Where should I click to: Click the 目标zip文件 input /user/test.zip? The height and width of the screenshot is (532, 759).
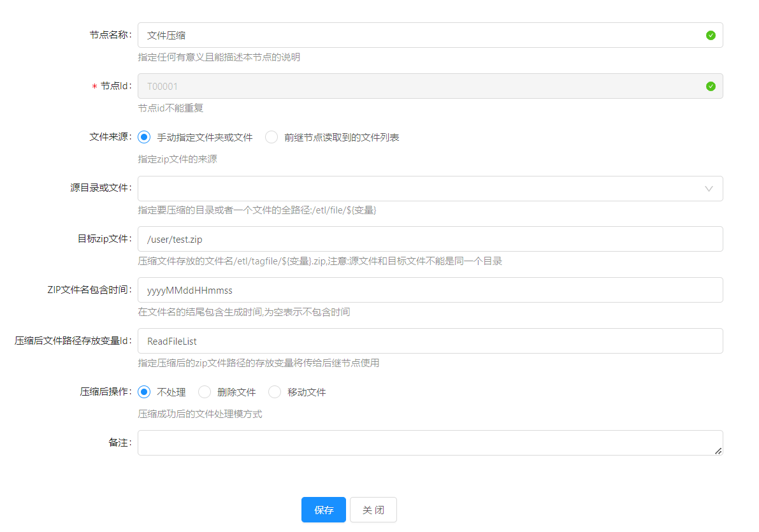430,240
